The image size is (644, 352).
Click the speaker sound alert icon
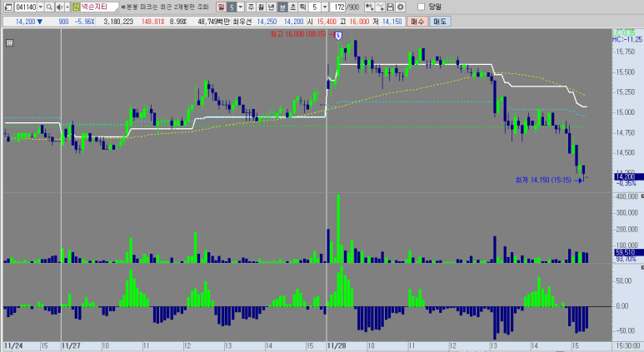60,7
